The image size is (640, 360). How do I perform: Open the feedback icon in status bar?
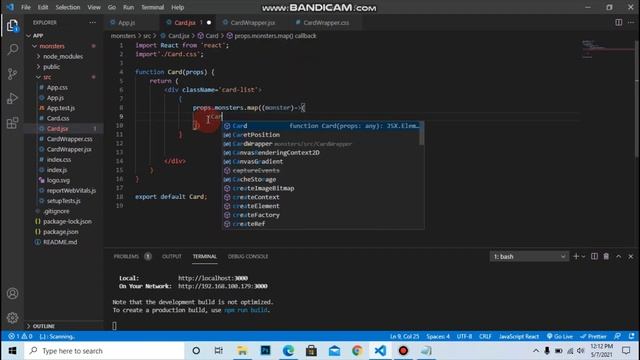618,336
